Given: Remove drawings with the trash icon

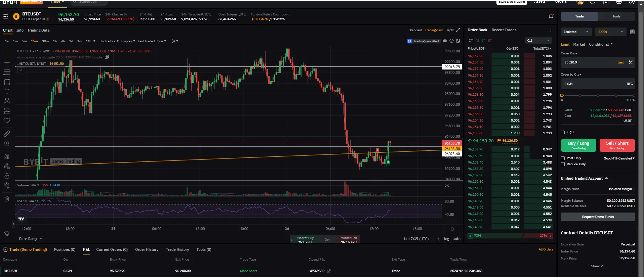Looking at the screenshot, I should point(7,198).
